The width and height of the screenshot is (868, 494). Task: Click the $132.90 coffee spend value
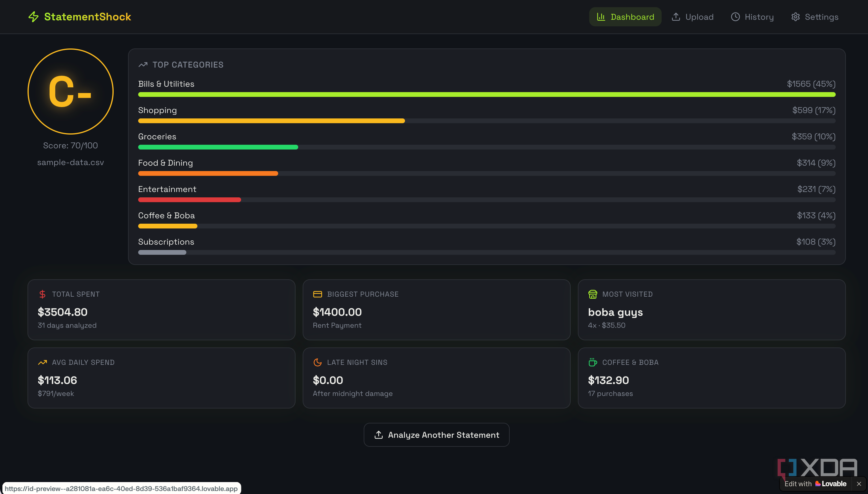pyautogui.click(x=608, y=380)
